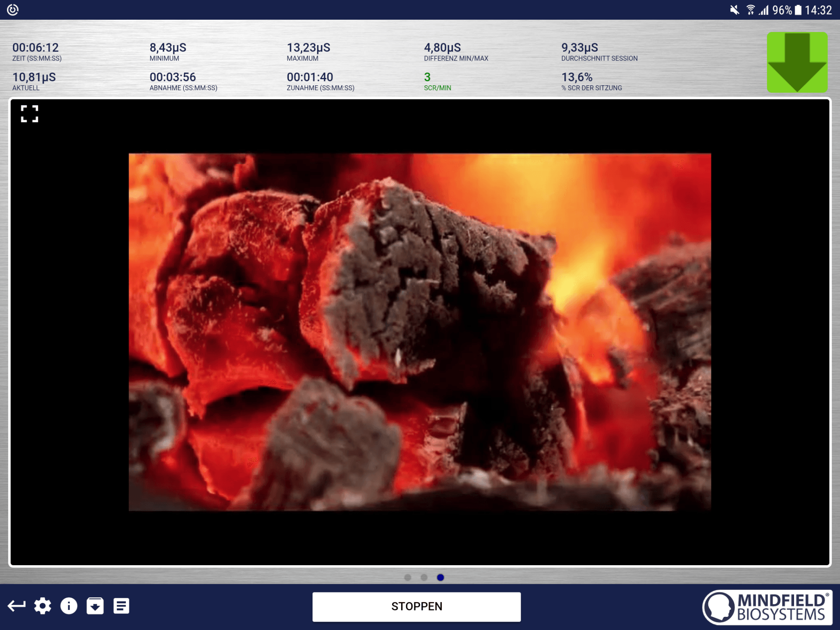Open the archive of saved sessions
The width and height of the screenshot is (840, 630).
tap(95, 606)
